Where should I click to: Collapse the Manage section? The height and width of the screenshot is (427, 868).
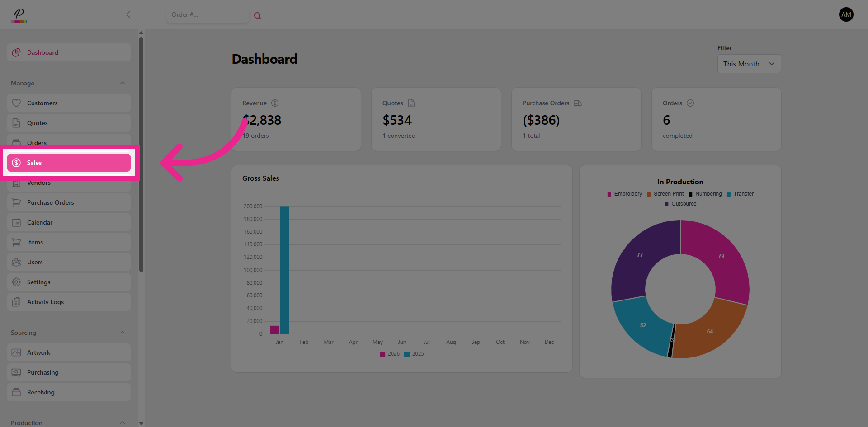(x=123, y=83)
